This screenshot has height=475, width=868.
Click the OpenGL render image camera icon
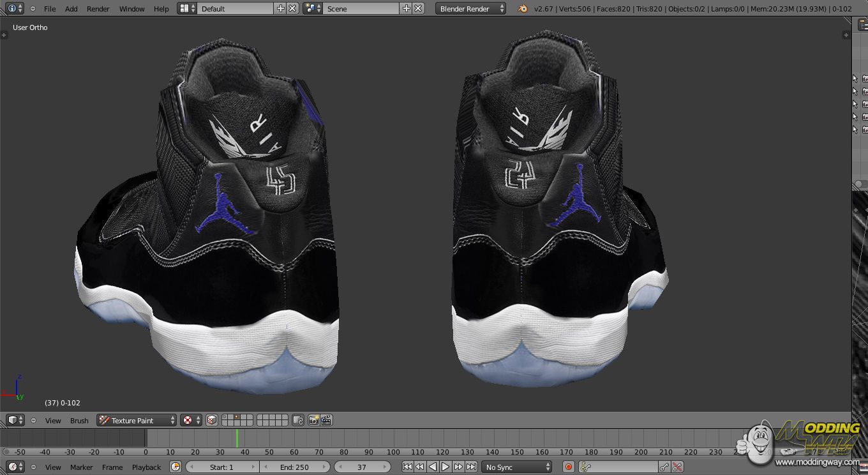(x=313, y=420)
